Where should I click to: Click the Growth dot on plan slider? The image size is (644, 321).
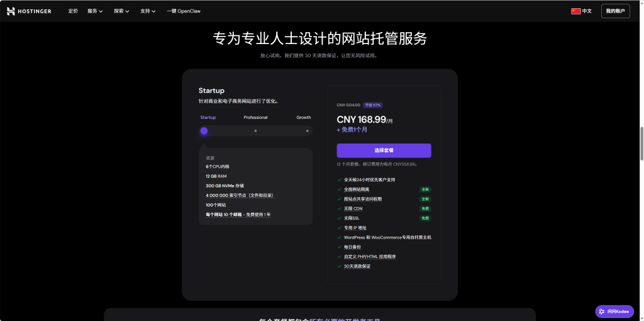307,131
